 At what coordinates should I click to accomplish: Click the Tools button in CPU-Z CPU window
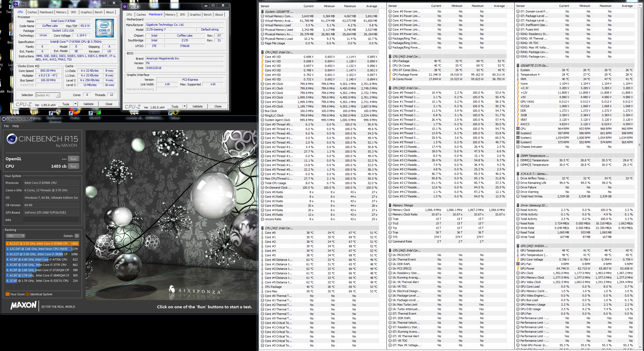[66, 104]
